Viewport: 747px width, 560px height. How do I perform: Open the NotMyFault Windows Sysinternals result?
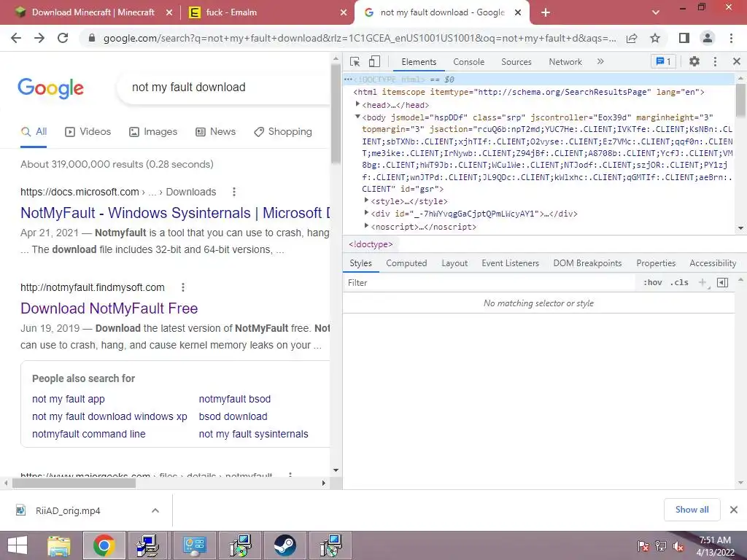(x=175, y=213)
